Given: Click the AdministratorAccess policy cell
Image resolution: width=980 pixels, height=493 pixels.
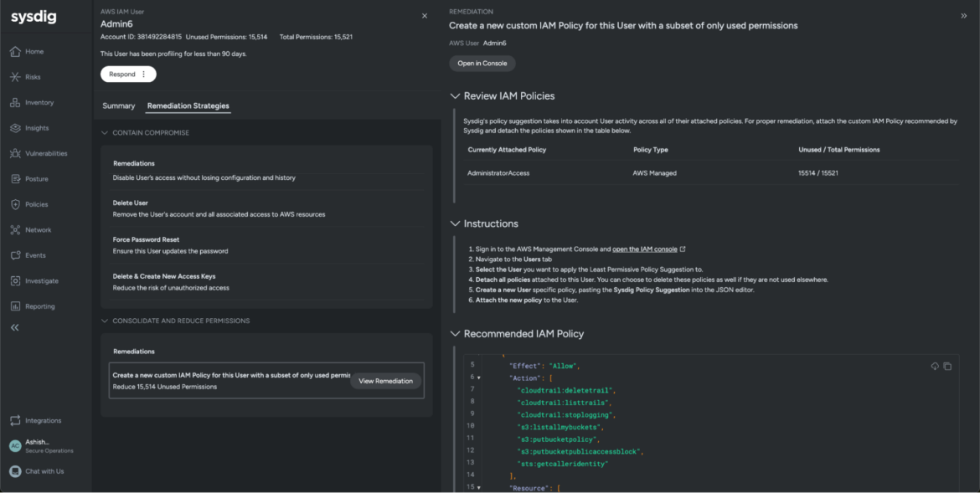Looking at the screenshot, I should coord(498,173).
